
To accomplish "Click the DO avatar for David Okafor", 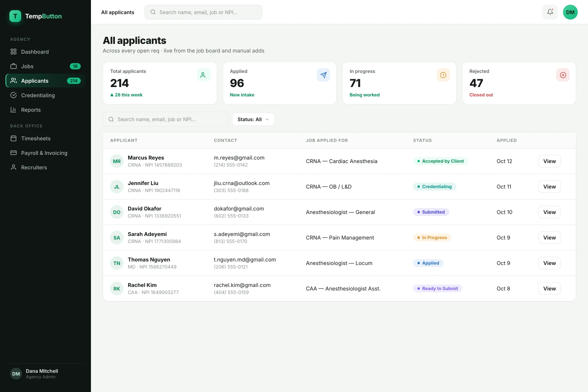I will 117,212.
